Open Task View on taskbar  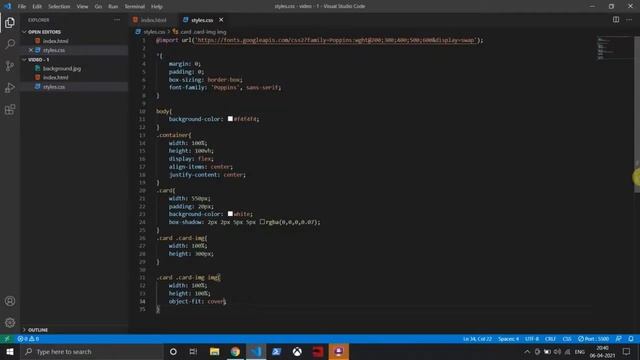tap(193, 351)
